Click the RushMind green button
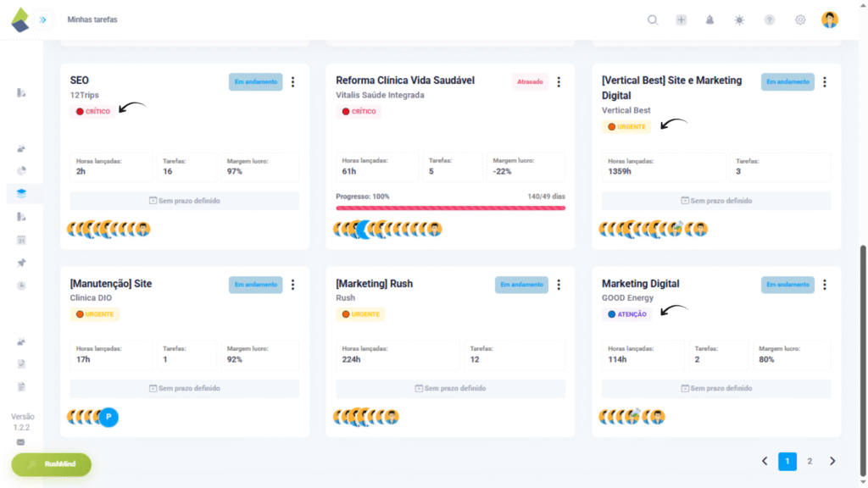This screenshot has width=868, height=488. click(x=52, y=464)
